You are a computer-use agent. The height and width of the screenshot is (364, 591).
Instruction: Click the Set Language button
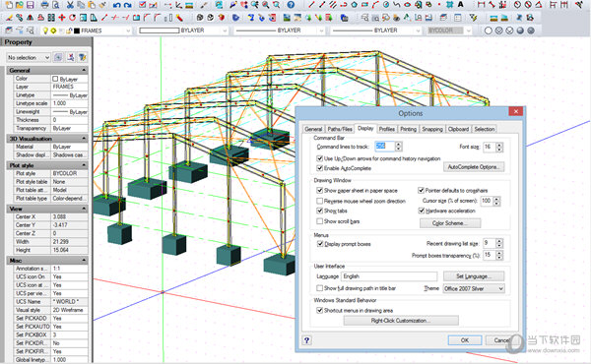click(x=474, y=276)
